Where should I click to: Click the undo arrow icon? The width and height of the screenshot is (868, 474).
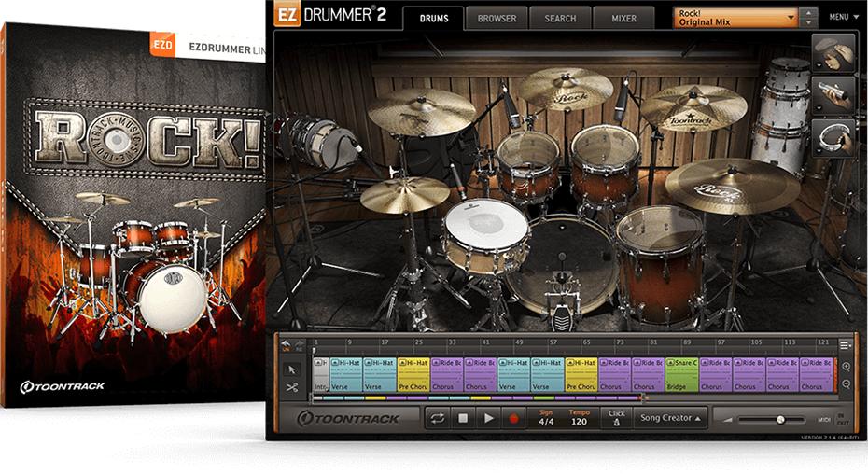point(287,344)
